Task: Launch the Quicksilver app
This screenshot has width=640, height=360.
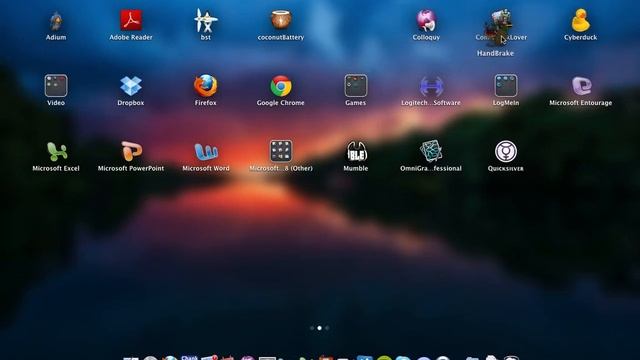Action: coord(506,151)
